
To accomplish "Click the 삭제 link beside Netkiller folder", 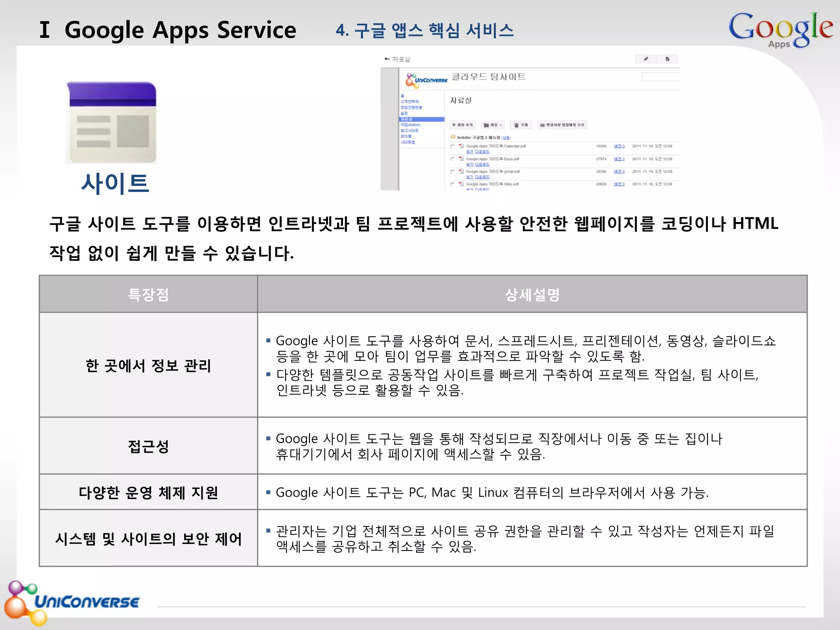I will tap(506, 138).
